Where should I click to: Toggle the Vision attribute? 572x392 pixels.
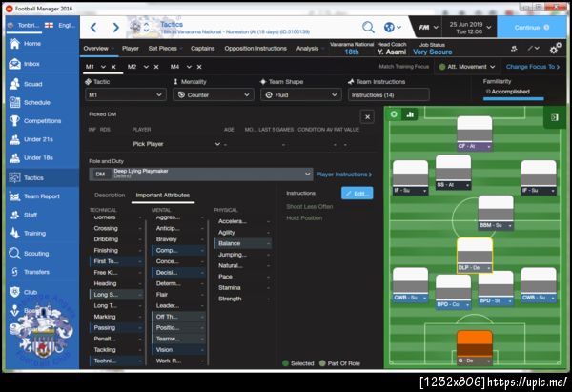178,350
